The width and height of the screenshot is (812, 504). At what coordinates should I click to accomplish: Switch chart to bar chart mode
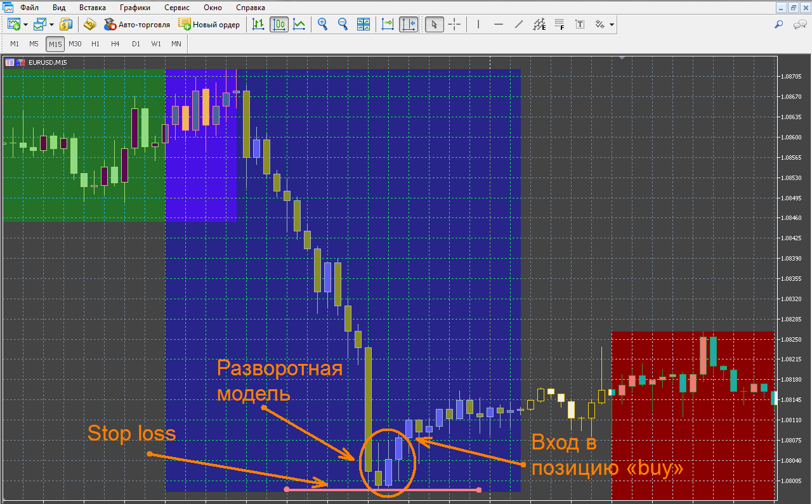(x=258, y=25)
